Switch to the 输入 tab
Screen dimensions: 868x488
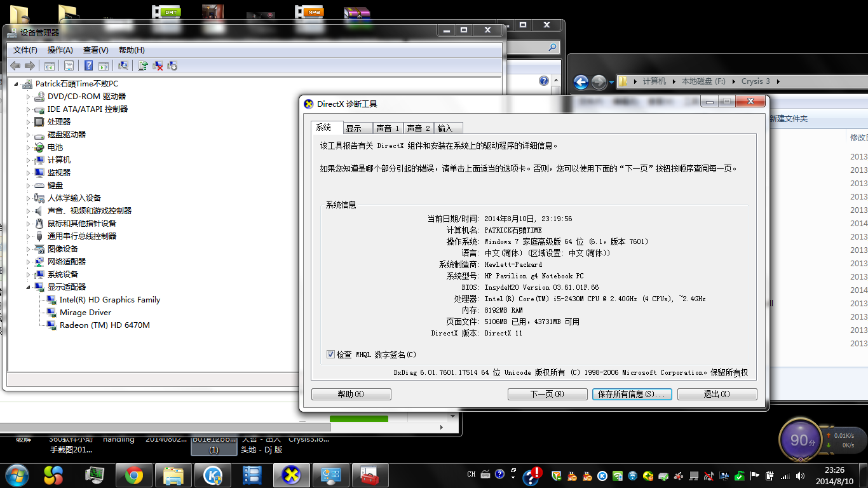(448, 128)
